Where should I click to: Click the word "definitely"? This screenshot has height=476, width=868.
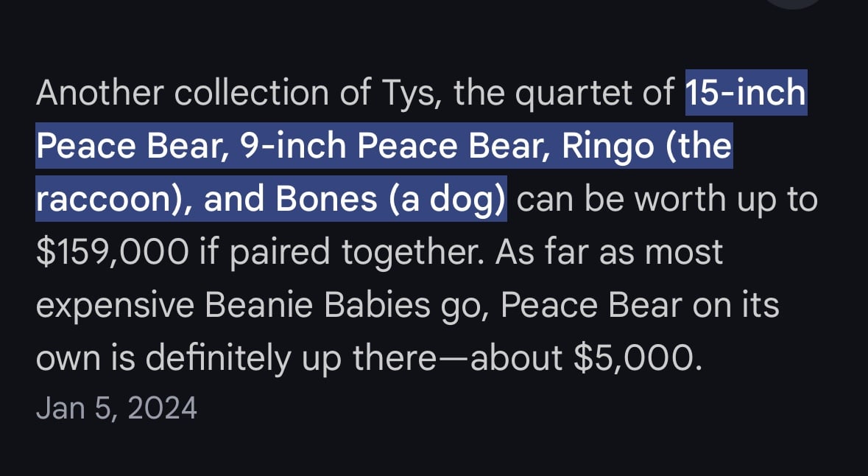point(218,359)
